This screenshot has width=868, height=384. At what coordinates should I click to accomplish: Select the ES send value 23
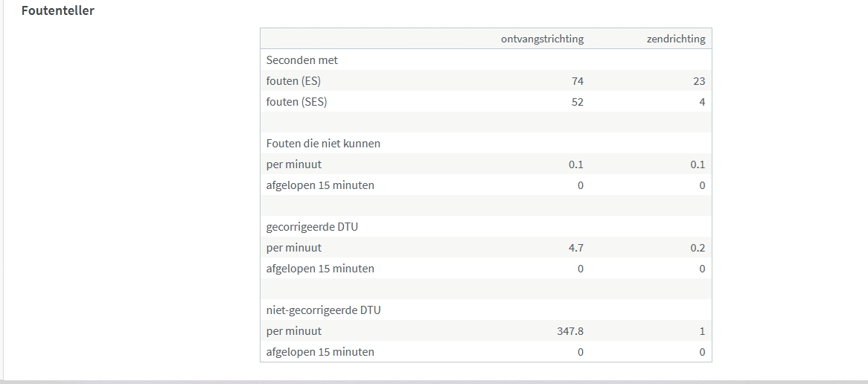click(x=698, y=81)
